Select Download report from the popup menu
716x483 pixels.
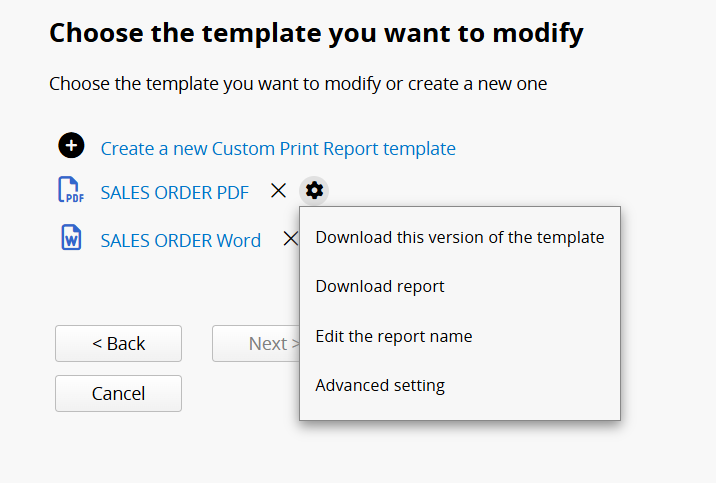click(x=380, y=287)
